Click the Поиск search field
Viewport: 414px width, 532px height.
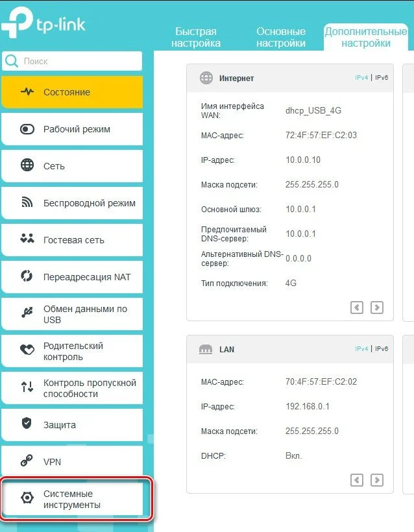pyautogui.click(x=72, y=61)
